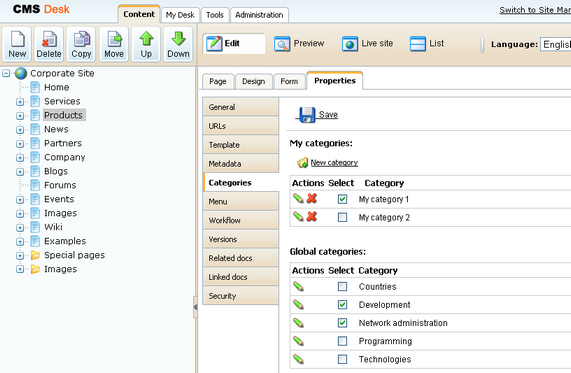
Task: Click the Copy document toolbar icon
Action: pos(81,44)
